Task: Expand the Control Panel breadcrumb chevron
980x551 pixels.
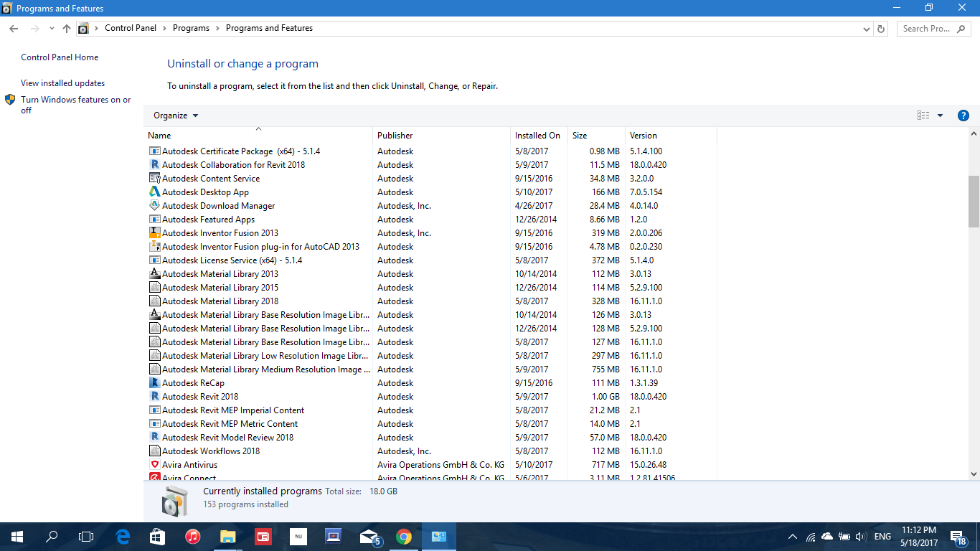Action: pyautogui.click(x=164, y=29)
